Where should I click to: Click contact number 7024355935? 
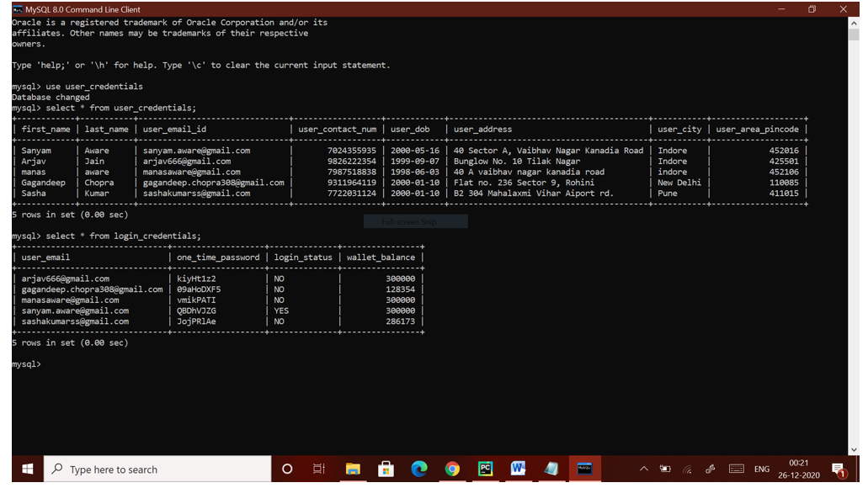coord(352,151)
